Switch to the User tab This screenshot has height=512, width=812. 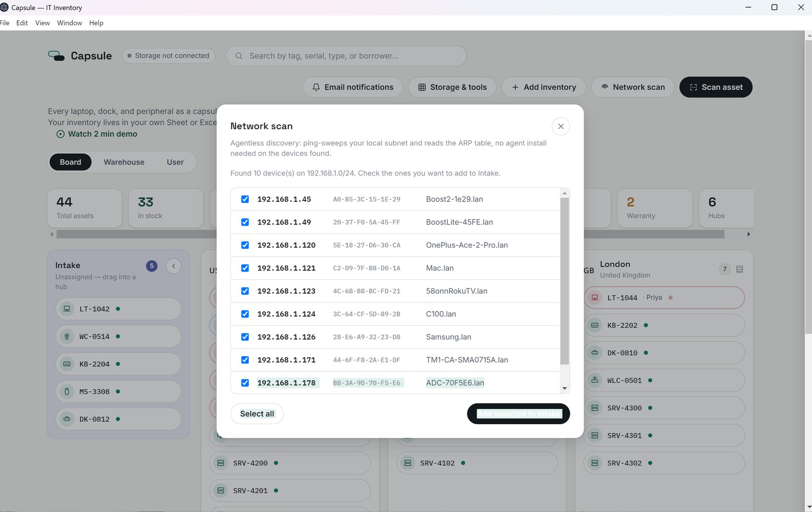pos(175,162)
